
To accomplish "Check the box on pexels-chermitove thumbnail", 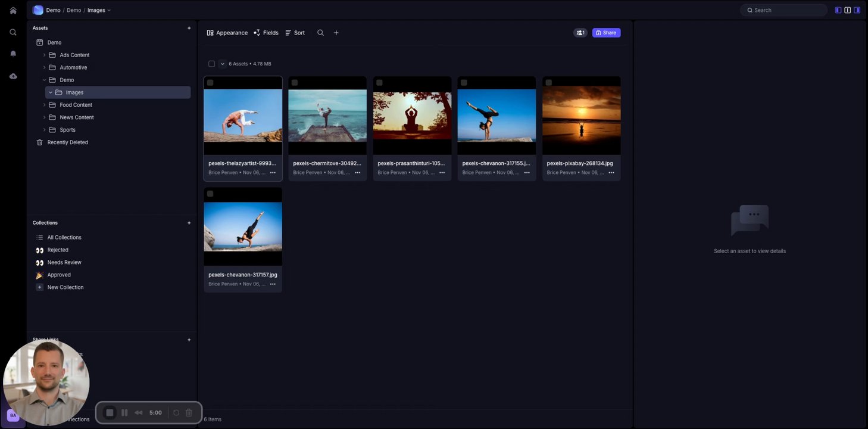I will click(295, 83).
